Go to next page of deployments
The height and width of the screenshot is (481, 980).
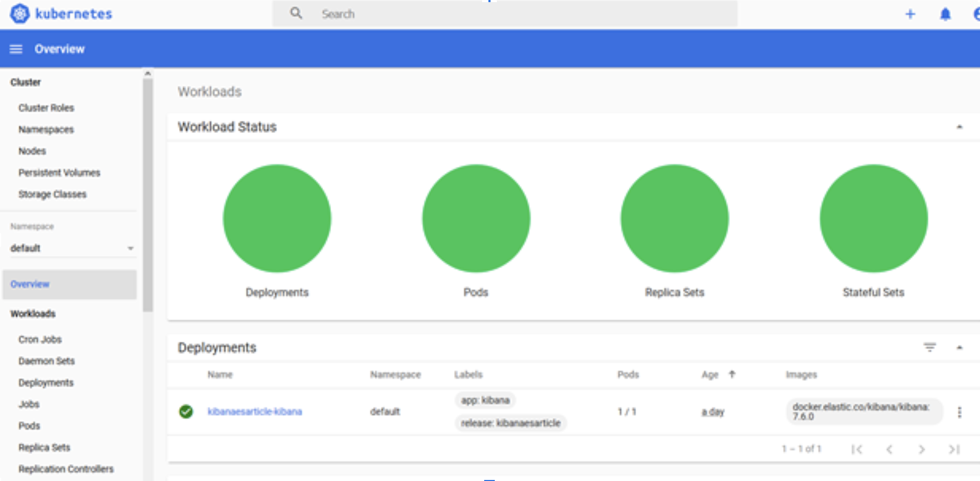[922, 449]
